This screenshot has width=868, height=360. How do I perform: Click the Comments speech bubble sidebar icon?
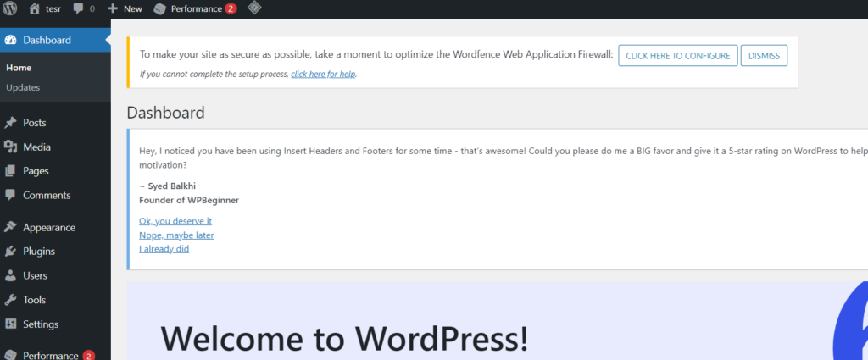10,195
